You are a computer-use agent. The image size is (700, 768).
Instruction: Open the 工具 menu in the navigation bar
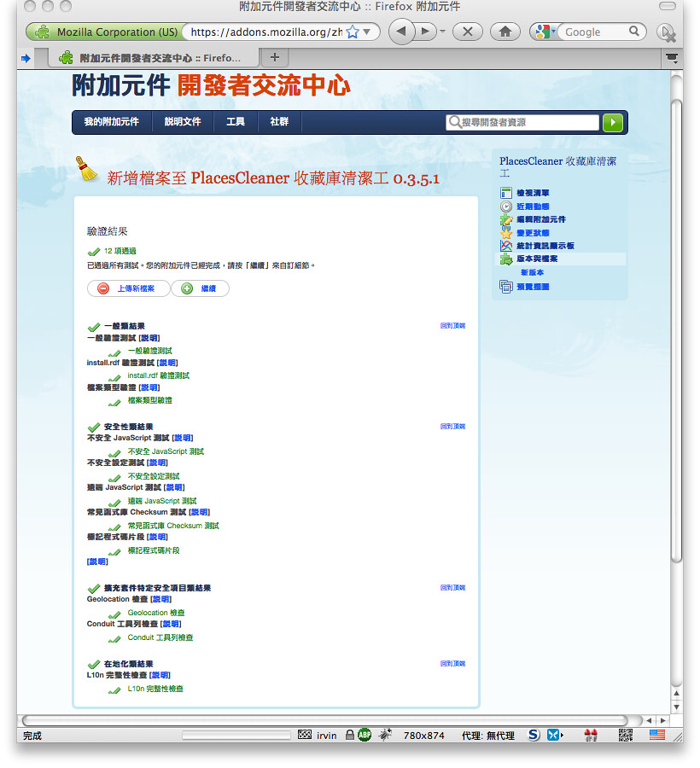(x=235, y=122)
